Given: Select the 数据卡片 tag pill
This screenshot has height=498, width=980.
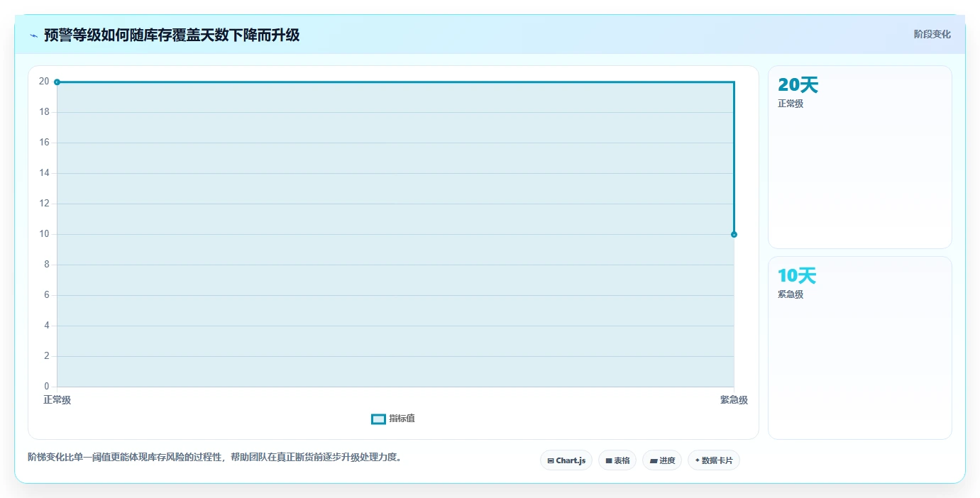Looking at the screenshot, I should [x=714, y=460].
